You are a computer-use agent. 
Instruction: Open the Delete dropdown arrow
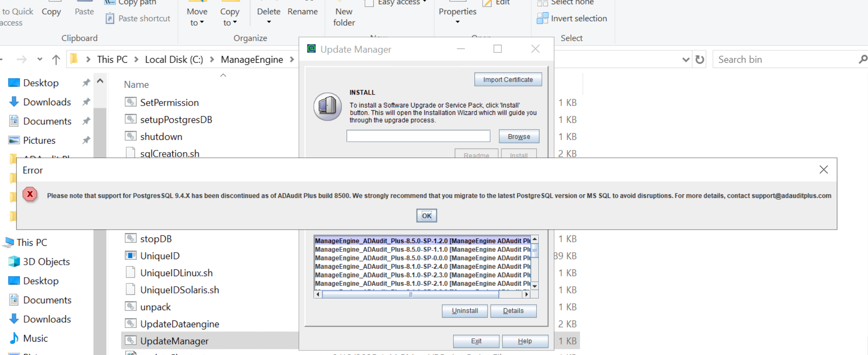click(x=269, y=22)
